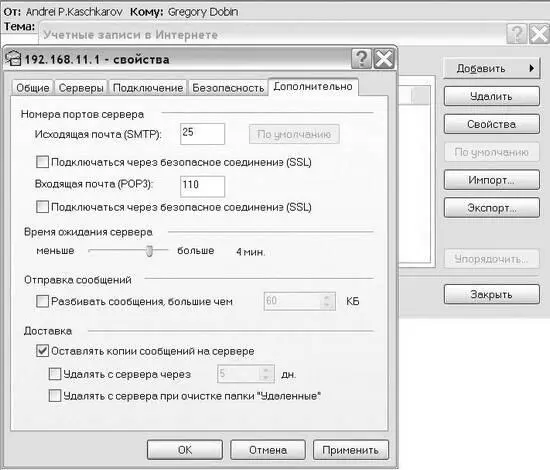
Task: Uncheck Оставлять копии сообщений на сервере
Action: click(x=42, y=351)
